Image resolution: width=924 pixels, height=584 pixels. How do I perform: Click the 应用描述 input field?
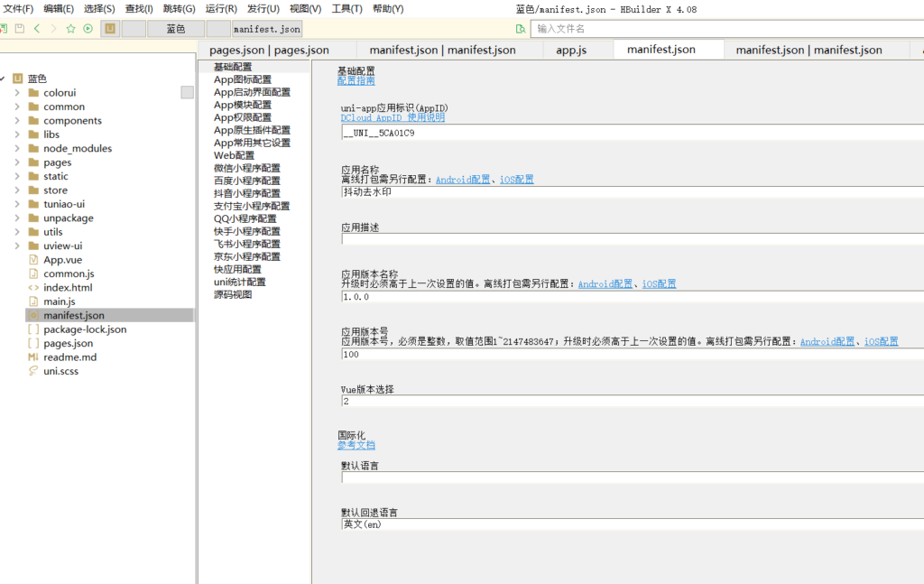click(632, 239)
